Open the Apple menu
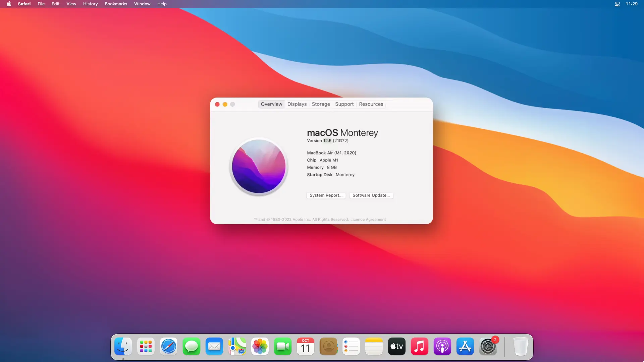 9,4
